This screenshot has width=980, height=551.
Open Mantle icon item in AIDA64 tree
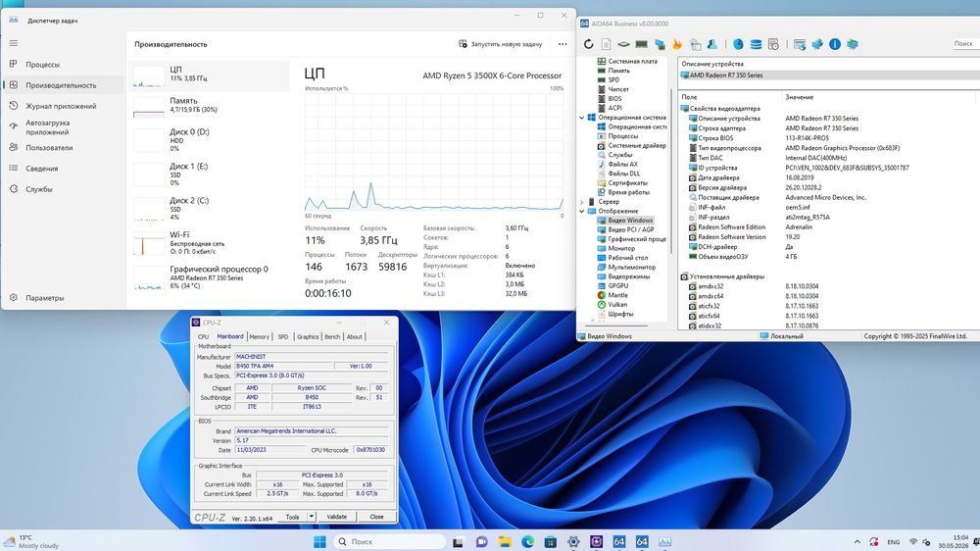[612, 295]
